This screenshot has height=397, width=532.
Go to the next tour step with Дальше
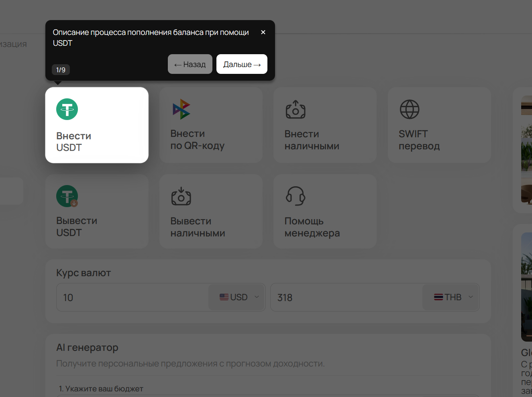point(242,64)
